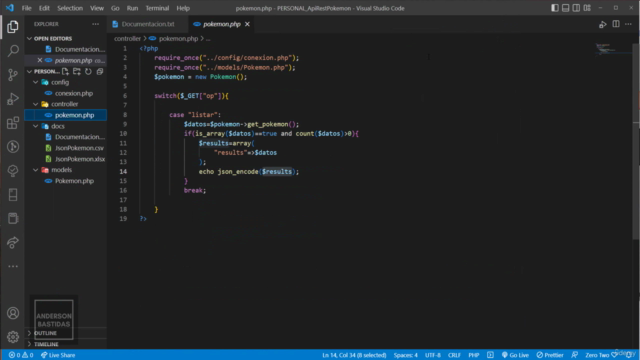Screen dimensions: 640x360
Task: Open the Terminal menu
Action: point(157,8)
